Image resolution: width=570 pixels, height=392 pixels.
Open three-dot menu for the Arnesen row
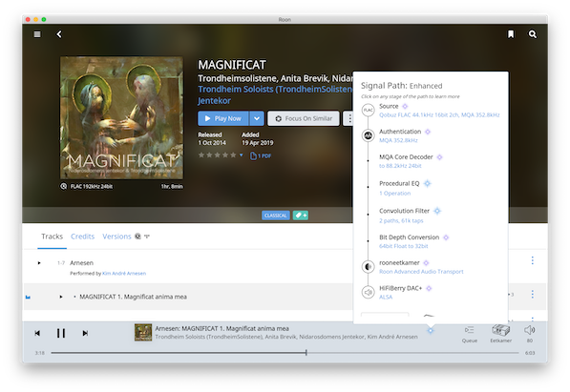533,260
